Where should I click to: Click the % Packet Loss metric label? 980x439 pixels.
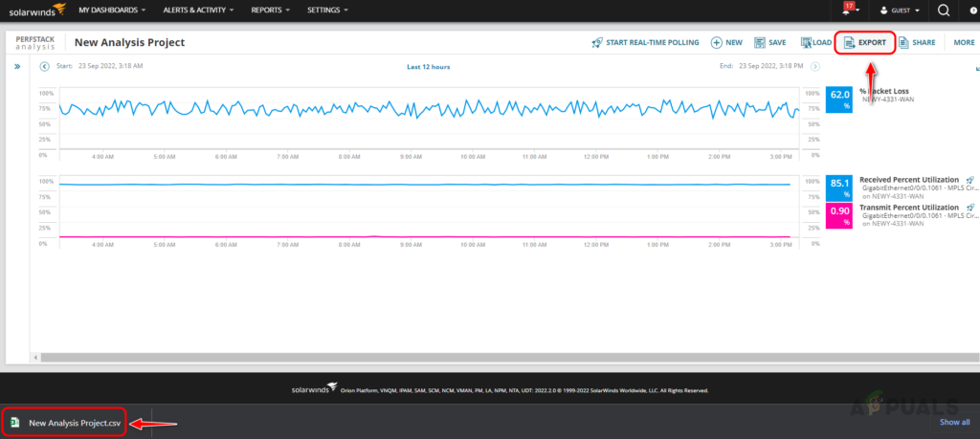tap(883, 91)
